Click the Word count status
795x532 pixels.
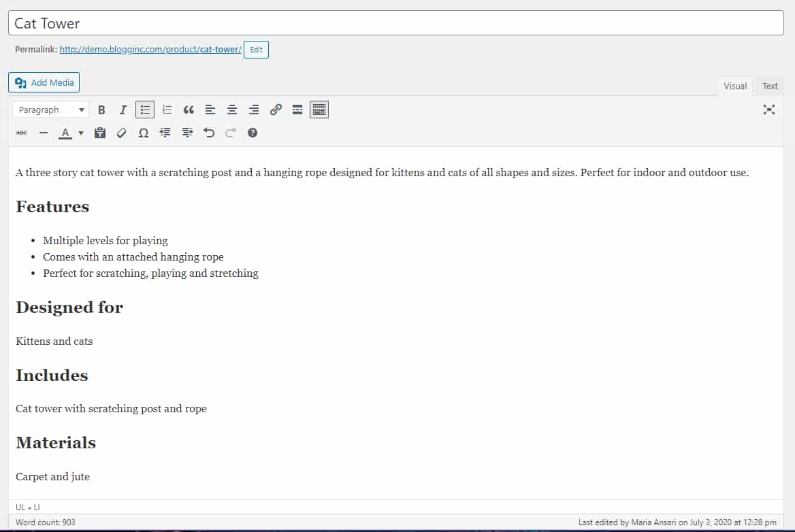[x=45, y=522]
